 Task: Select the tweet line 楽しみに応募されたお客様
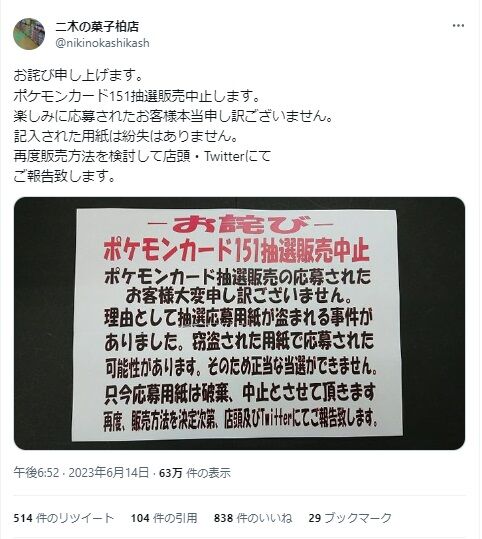[174, 116]
